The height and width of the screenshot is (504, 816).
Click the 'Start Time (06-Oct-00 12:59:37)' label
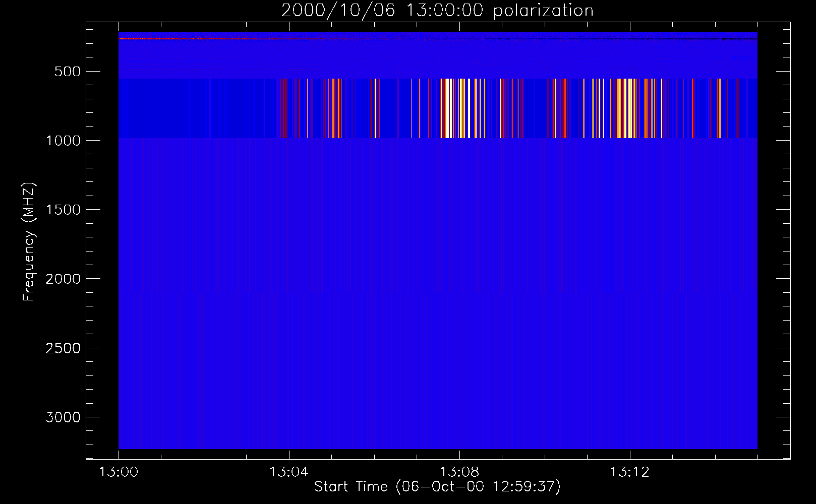click(437, 487)
